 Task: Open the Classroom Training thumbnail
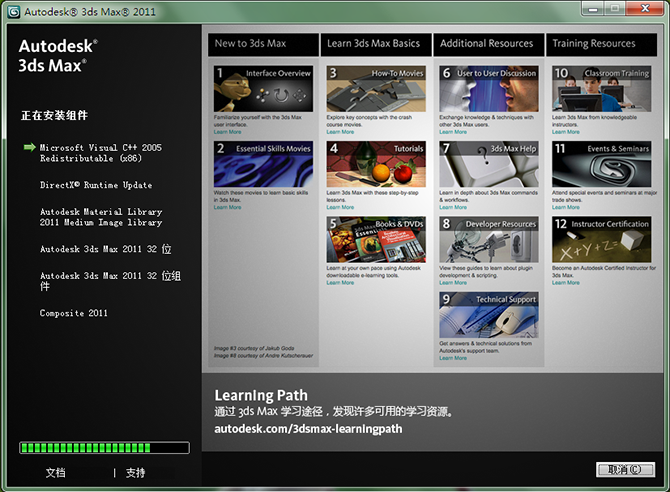(602, 88)
